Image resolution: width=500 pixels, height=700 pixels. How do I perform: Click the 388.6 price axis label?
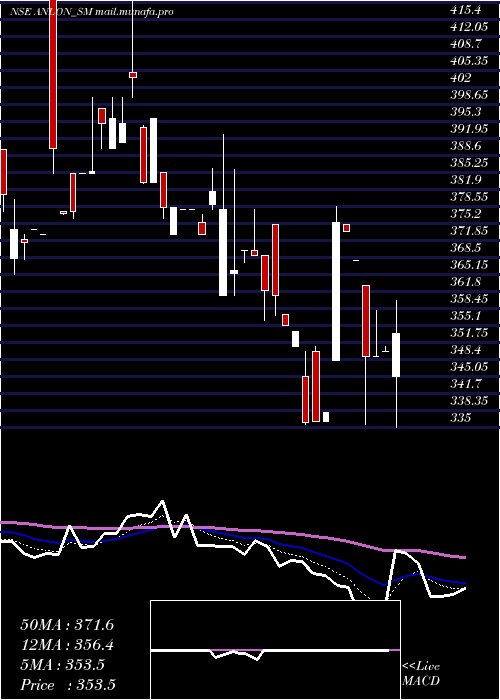tap(465, 146)
